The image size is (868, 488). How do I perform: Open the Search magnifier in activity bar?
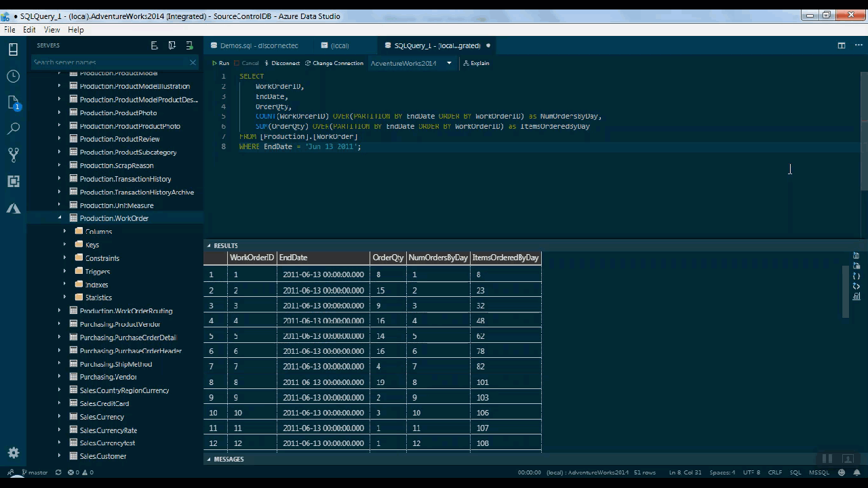point(13,128)
